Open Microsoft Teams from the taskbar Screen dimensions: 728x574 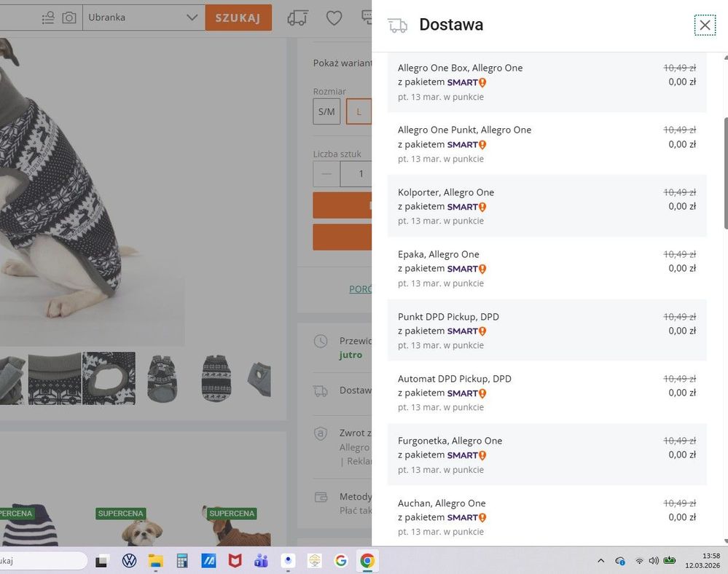tap(261, 561)
